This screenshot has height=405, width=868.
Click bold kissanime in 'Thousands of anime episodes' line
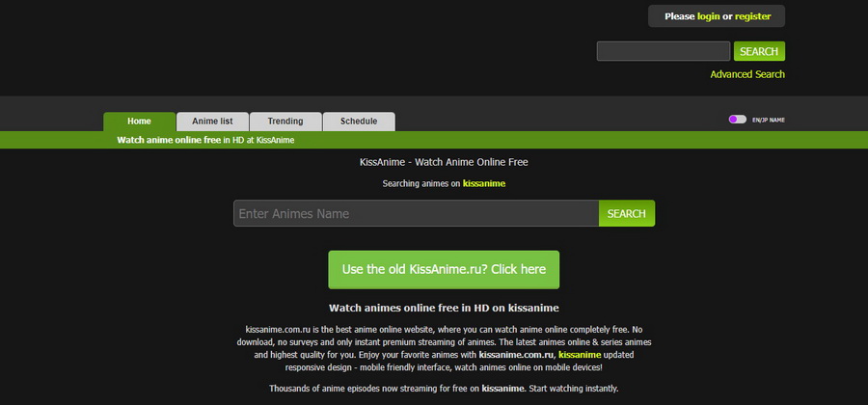point(502,389)
